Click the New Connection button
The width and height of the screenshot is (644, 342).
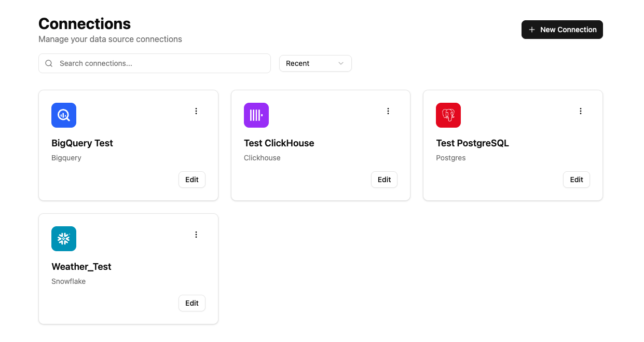coord(562,30)
